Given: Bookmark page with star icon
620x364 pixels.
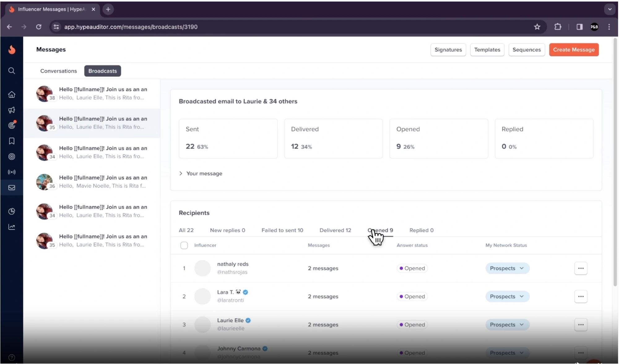Looking at the screenshot, I should (537, 27).
